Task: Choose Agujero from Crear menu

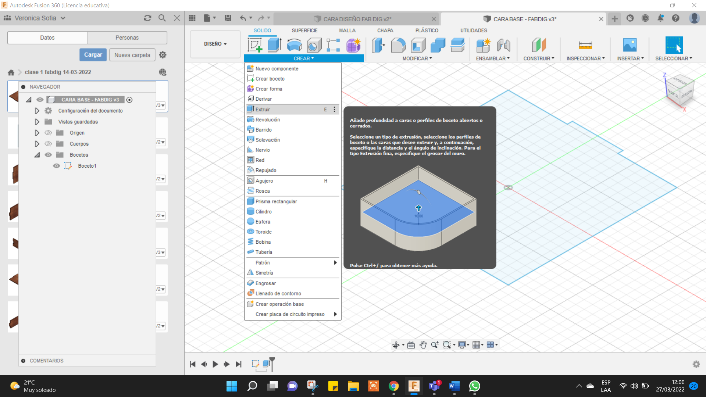Action: tap(293, 181)
